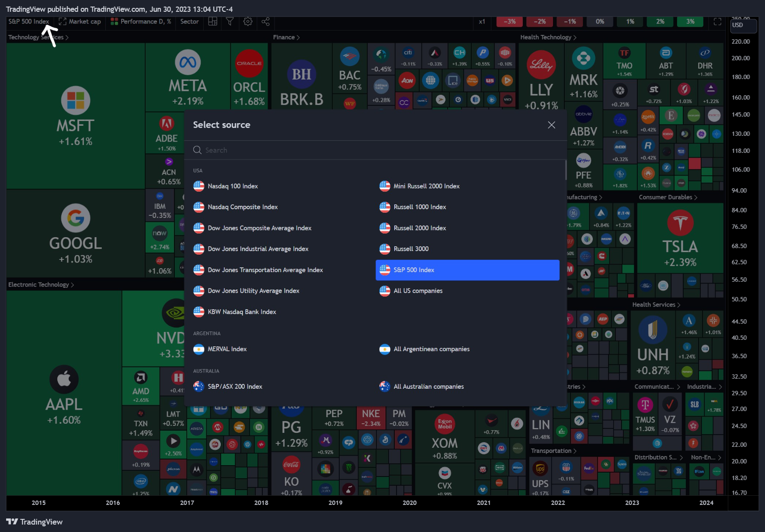Close the Select source dialog
765x532 pixels.
[552, 125]
